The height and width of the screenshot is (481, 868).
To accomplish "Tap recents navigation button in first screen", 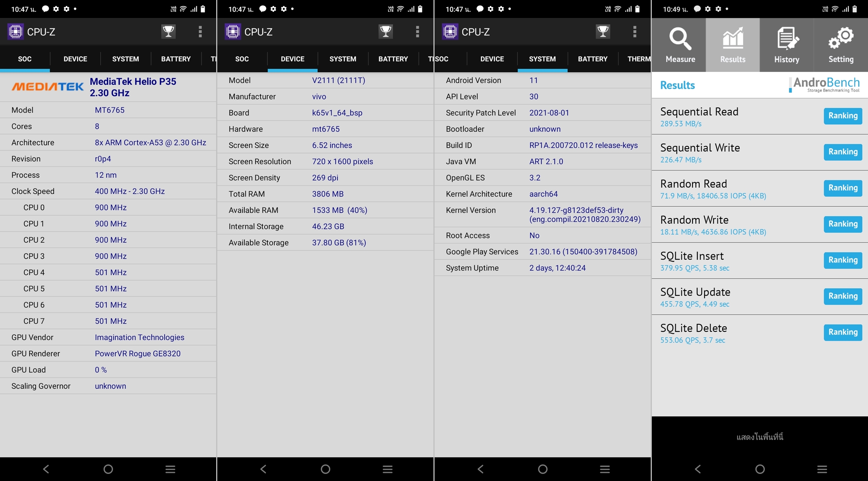I will pos(170,469).
